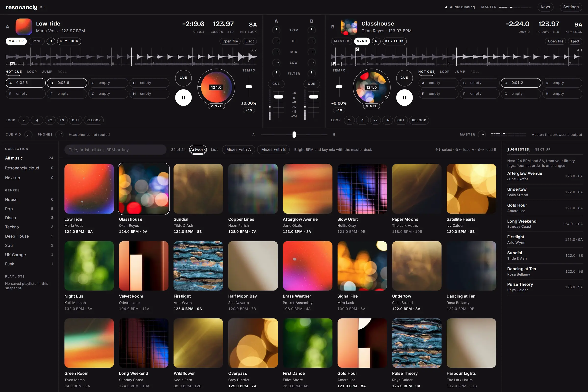Click the PHONES volume knob
Viewport: 588px width, 392px height.
click(x=60, y=135)
